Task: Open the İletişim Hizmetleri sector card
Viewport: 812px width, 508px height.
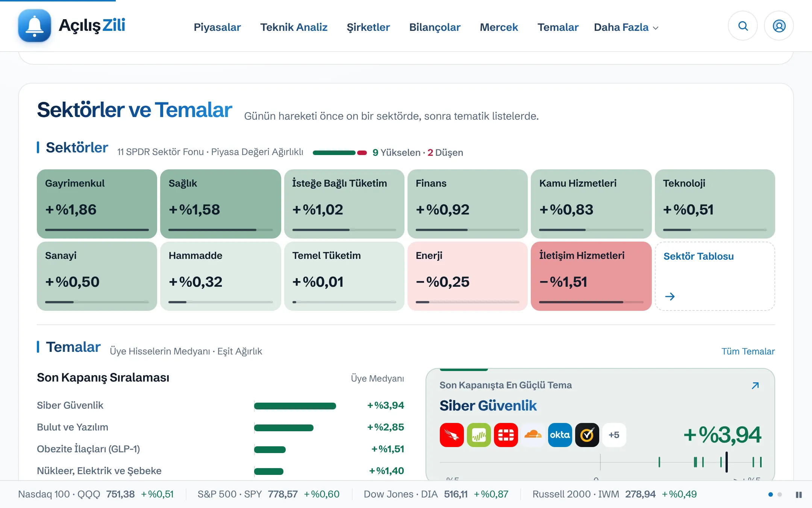Action: [591, 276]
